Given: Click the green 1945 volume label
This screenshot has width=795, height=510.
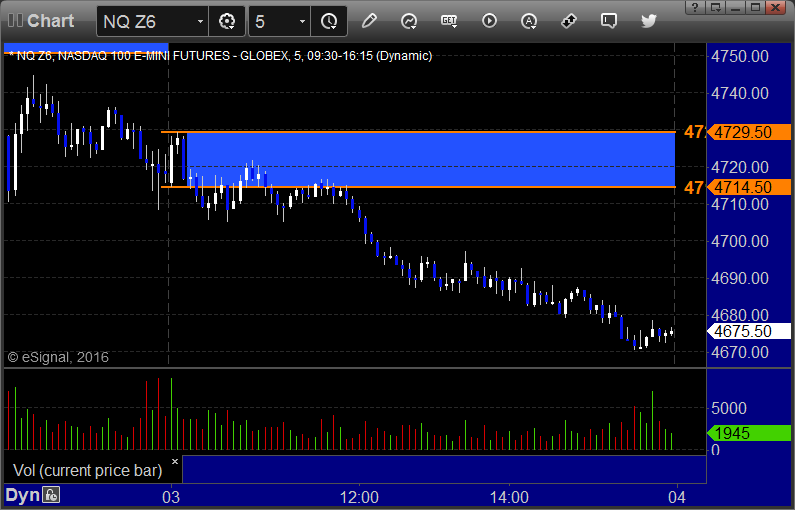Looking at the screenshot, I should 749,433.
